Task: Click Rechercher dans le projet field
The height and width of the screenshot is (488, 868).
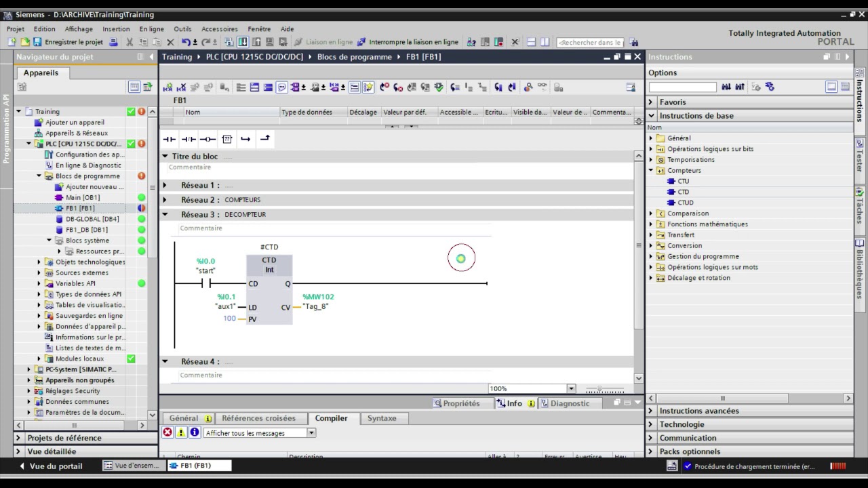Action: tap(589, 42)
